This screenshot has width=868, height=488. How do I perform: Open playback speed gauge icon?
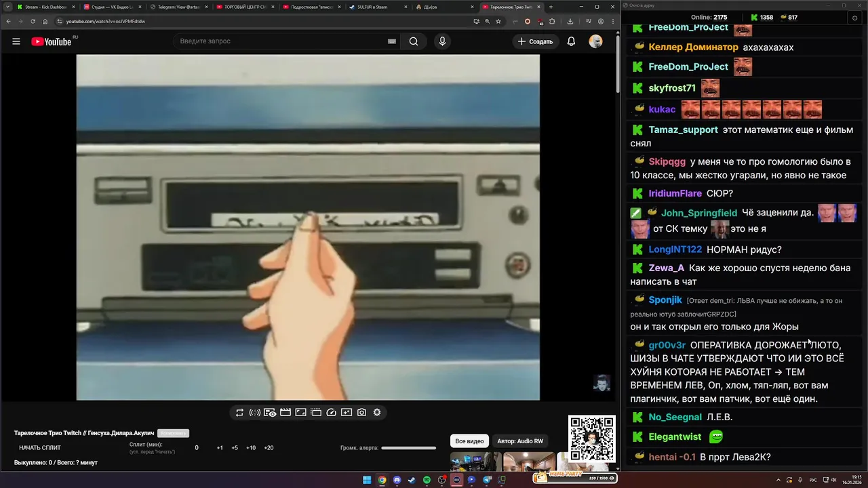tap(332, 412)
